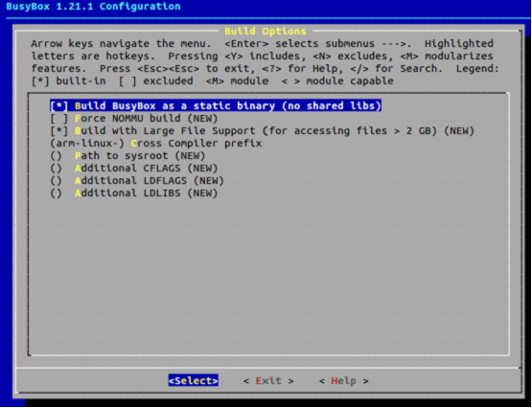Select Additional LDLIBS entry
The width and height of the screenshot is (532, 408).
click(133, 193)
